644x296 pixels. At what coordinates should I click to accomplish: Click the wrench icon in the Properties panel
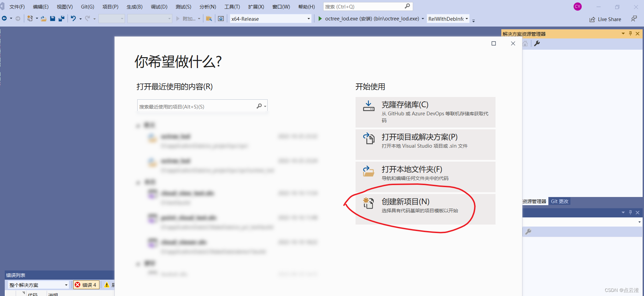528,232
